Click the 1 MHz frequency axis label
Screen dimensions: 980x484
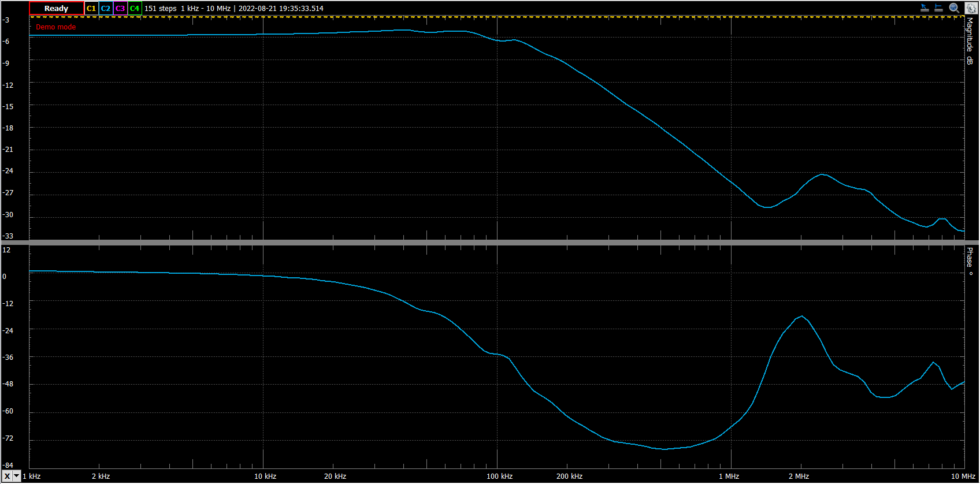coord(729,476)
